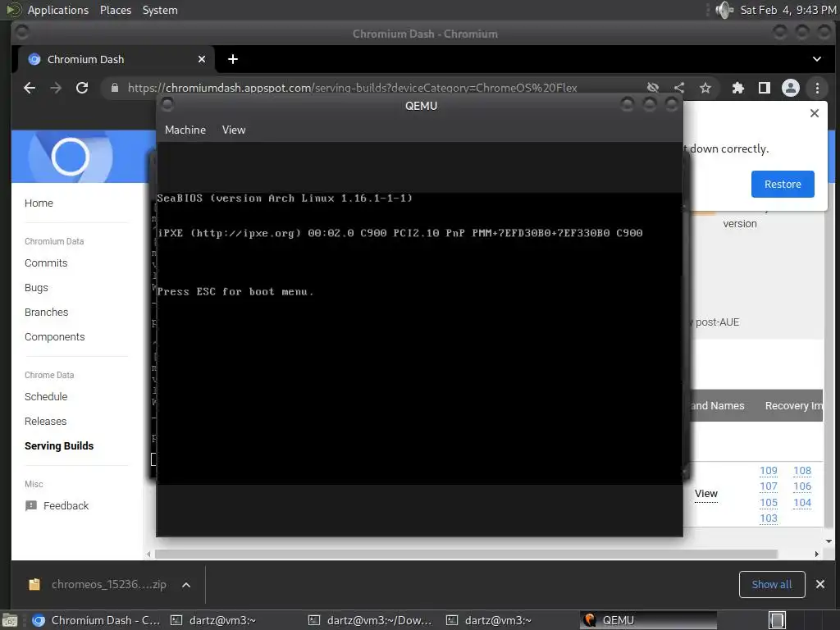Go to Home in sidebar
The width and height of the screenshot is (840, 630).
[x=39, y=203]
